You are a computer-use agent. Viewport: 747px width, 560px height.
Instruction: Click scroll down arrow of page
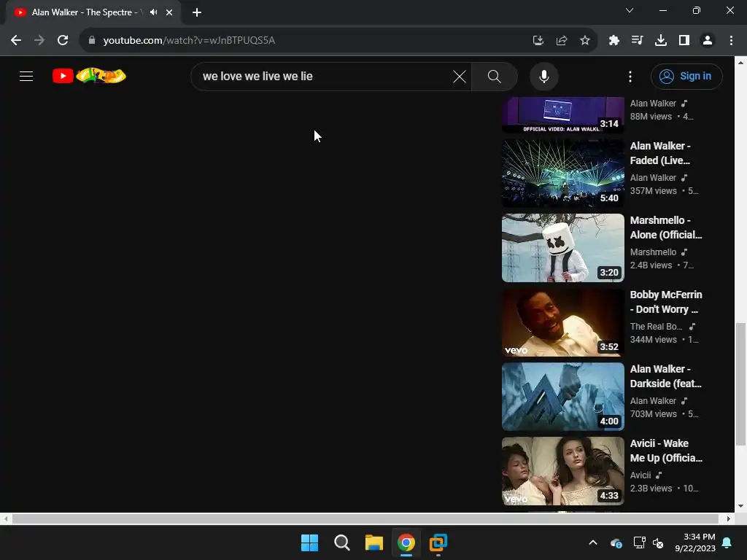(x=740, y=506)
